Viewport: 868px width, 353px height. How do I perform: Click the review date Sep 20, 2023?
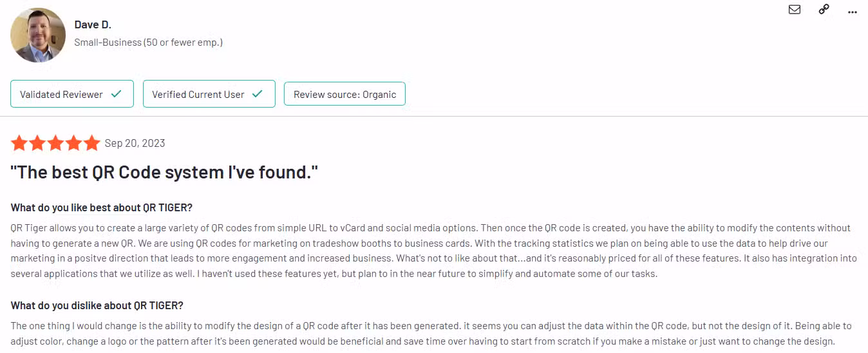(135, 143)
